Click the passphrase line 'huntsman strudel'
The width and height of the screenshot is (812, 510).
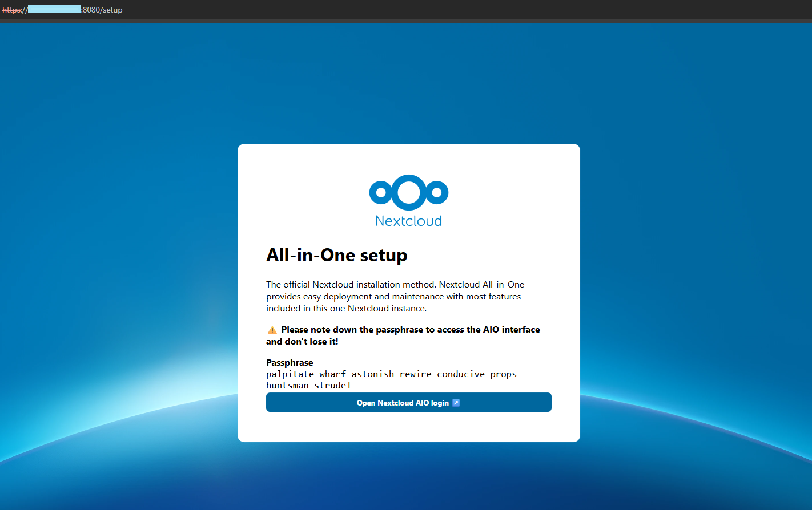click(309, 386)
